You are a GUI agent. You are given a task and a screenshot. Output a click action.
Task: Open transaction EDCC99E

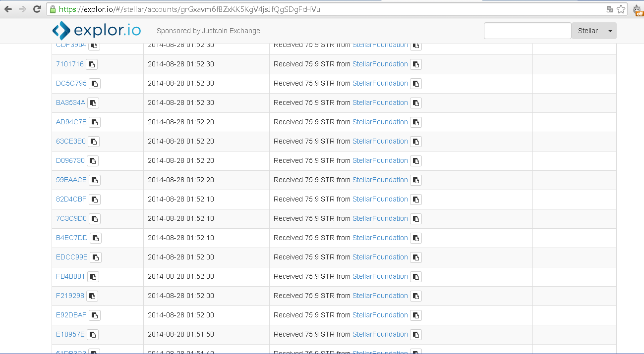pyautogui.click(x=72, y=257)
